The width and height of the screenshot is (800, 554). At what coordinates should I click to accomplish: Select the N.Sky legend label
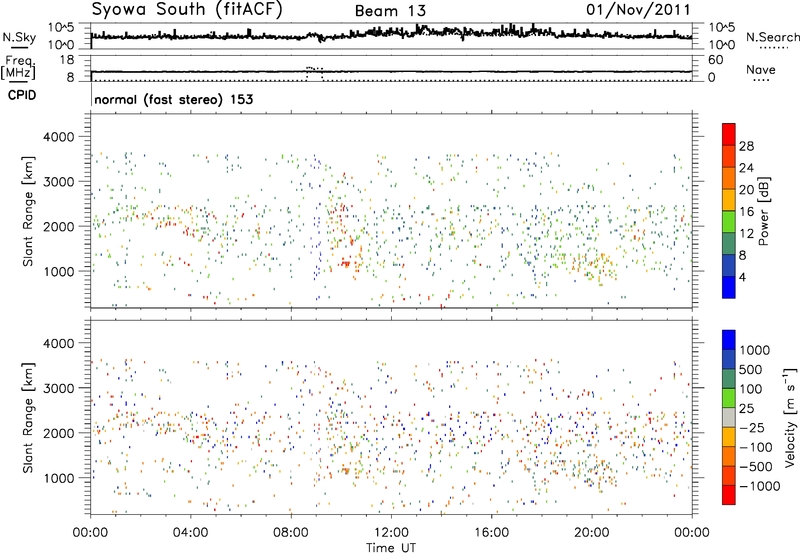click(x=19, y=37)
